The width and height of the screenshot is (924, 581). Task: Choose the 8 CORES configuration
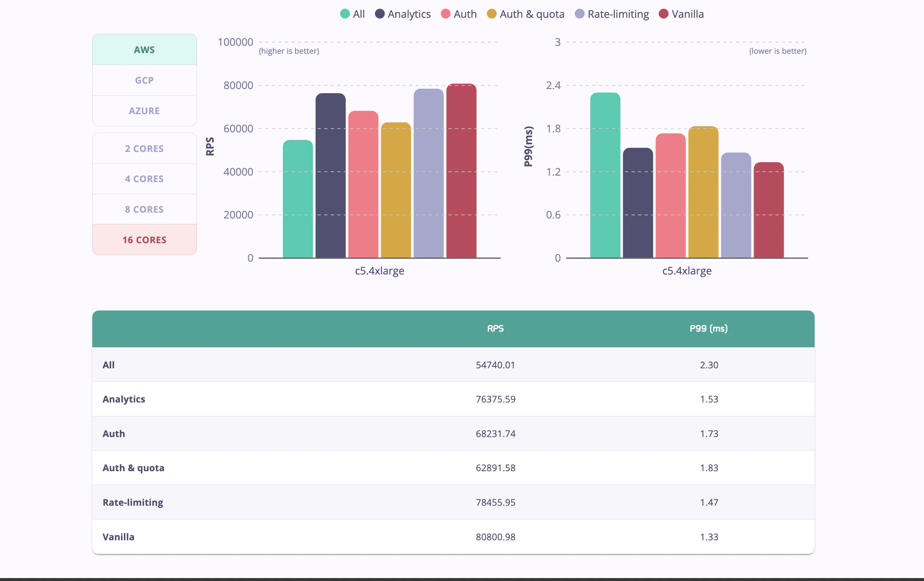[144, 209]
